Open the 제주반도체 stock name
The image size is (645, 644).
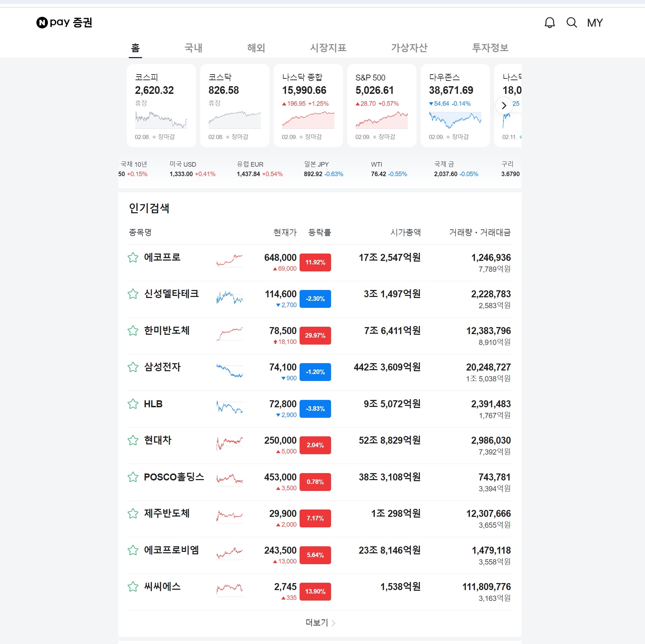tap(167, 513)
